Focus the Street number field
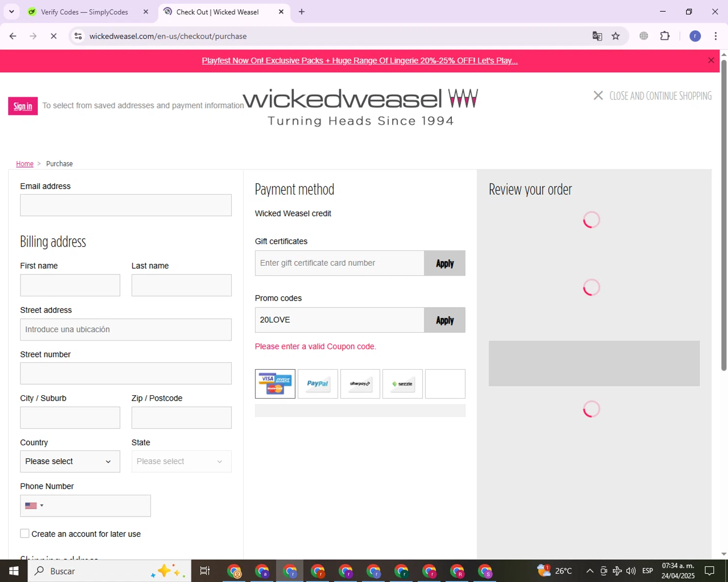Screen dimensions: 728x582 click(126, 373)
